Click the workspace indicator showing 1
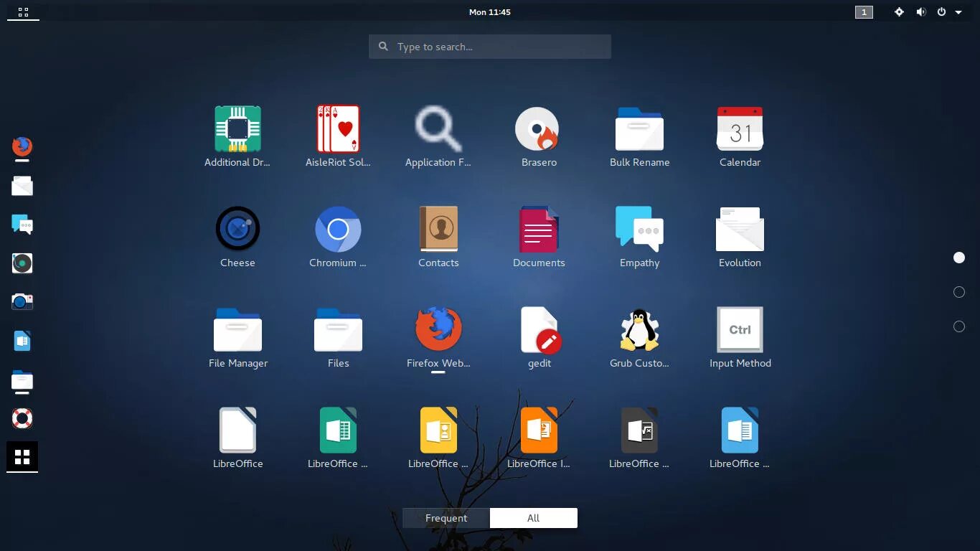 point(864,12)
